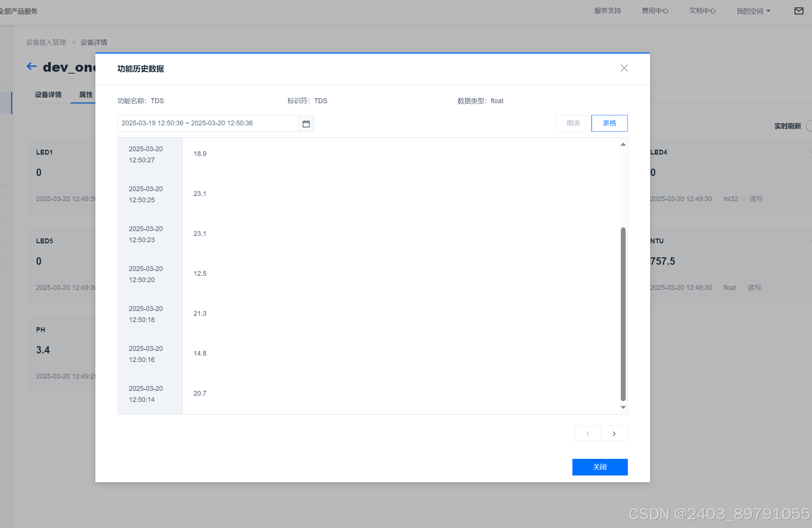This screenshot has width=812, height=528.
Task: Click the table scroll up arrow
Action: click(623, 145)
